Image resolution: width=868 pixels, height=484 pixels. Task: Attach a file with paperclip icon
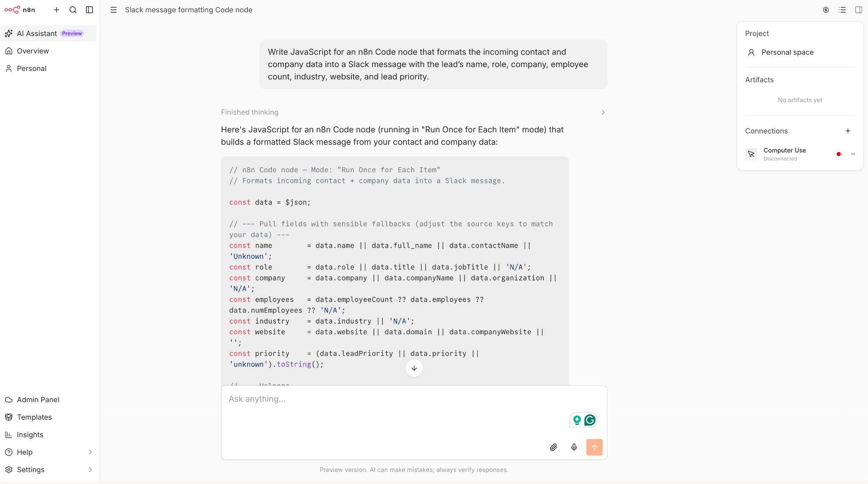554,447
